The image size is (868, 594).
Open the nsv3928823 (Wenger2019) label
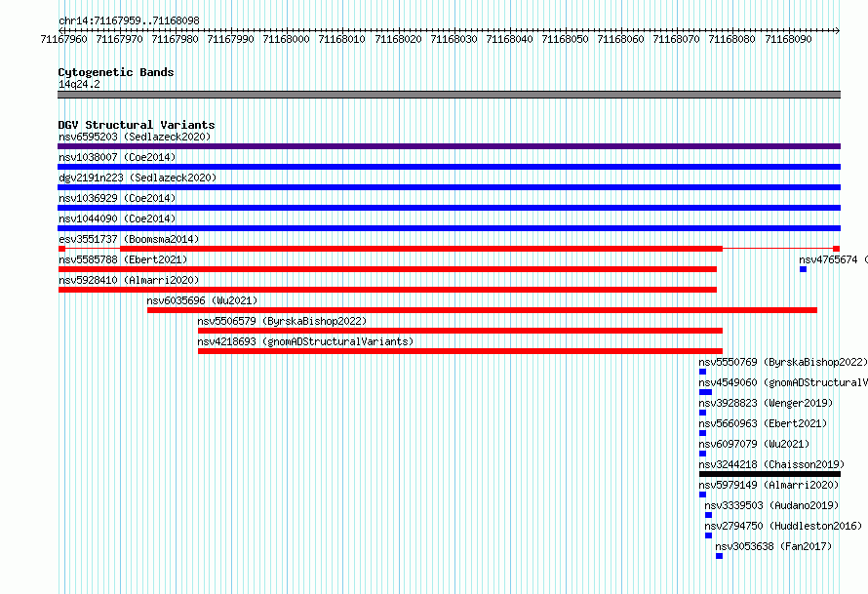tap(766, 403)
